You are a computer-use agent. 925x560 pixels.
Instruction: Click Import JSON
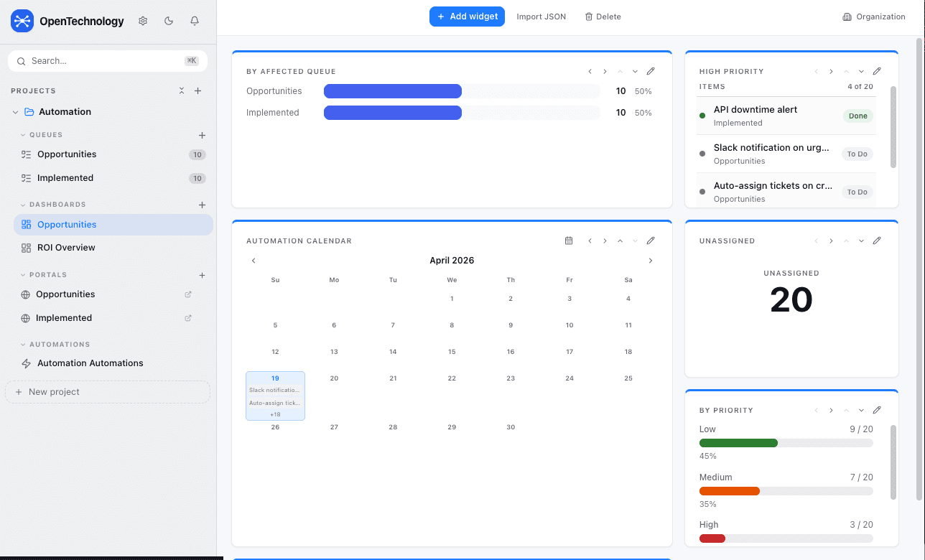[x=541, y=17]
